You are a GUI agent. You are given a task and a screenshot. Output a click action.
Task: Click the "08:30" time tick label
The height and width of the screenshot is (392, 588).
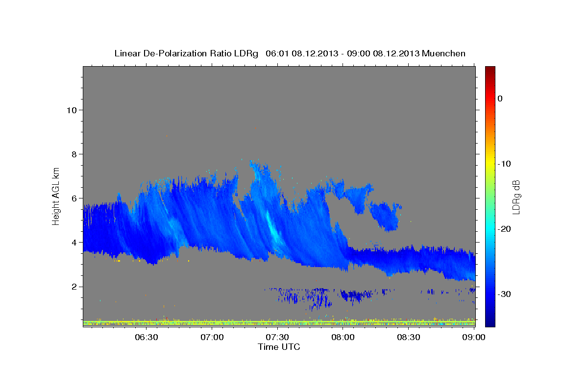point(409,337)
